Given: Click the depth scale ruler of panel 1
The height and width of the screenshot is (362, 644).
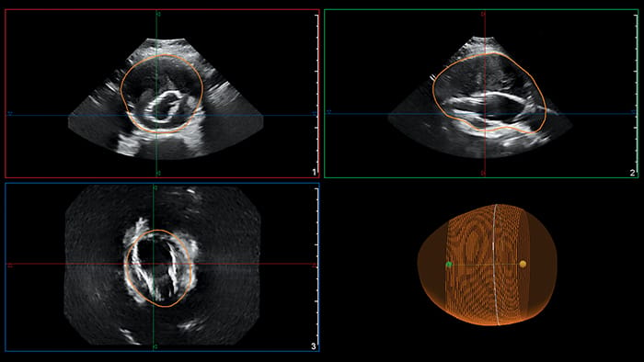Looking at the screenshot, I should pyautogui.click(x=316, y=93).
